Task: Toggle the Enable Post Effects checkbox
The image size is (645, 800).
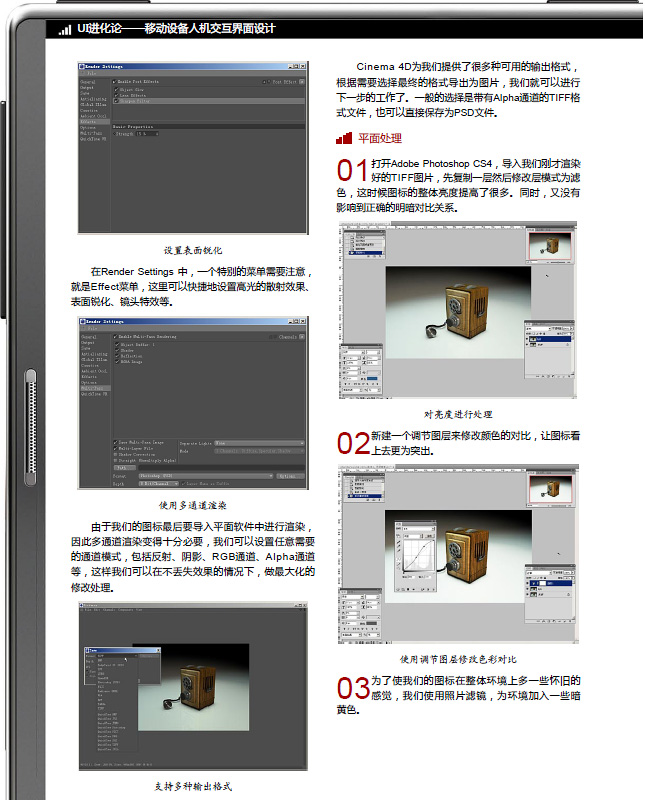Action: coord(115,81)
